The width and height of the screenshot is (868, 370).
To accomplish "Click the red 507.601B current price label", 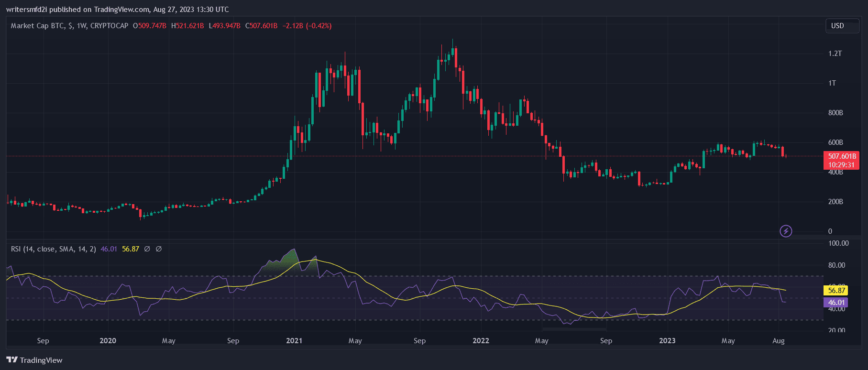I will click(842, 156).
